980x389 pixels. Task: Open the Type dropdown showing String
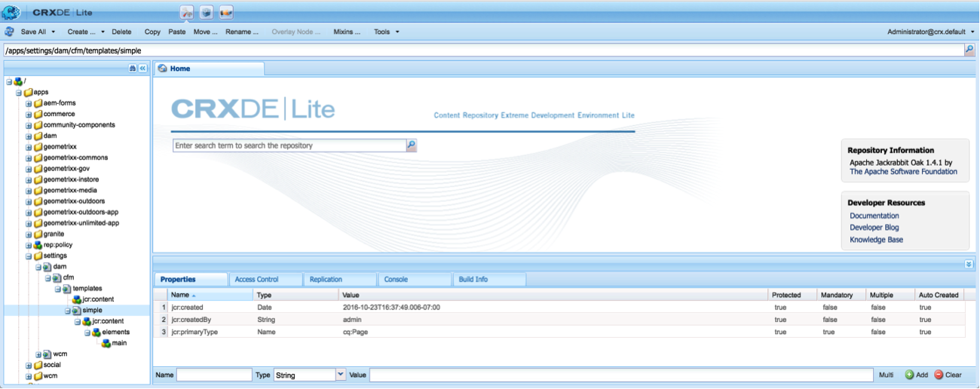pos(340,375)
